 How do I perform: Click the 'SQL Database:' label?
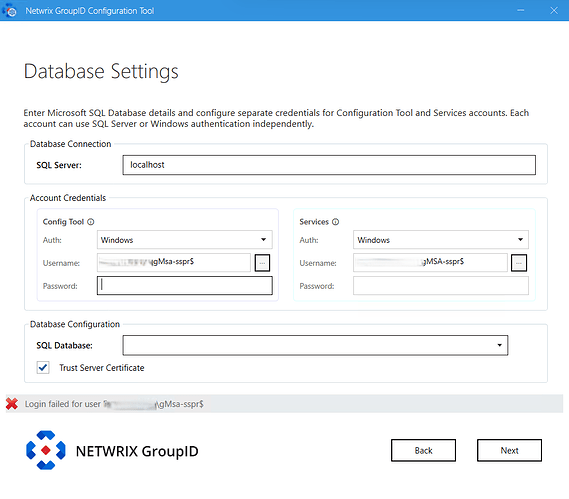pyautogui.click(x=64, y=345)
